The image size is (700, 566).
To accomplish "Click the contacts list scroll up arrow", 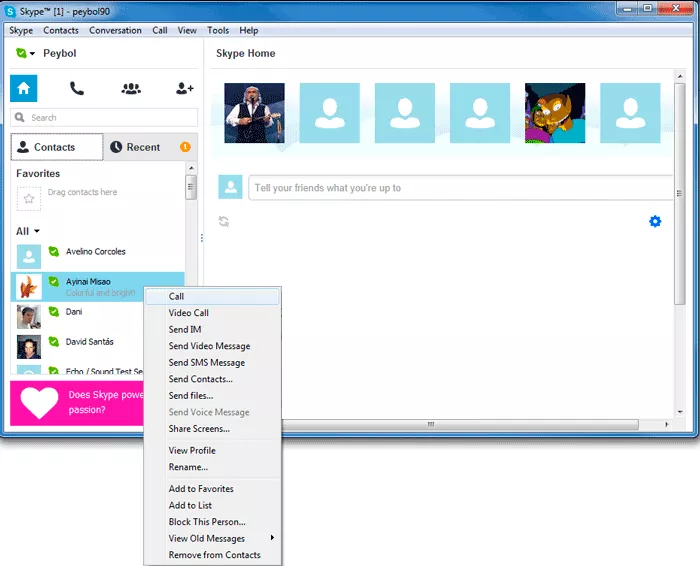I will [191, 168].
